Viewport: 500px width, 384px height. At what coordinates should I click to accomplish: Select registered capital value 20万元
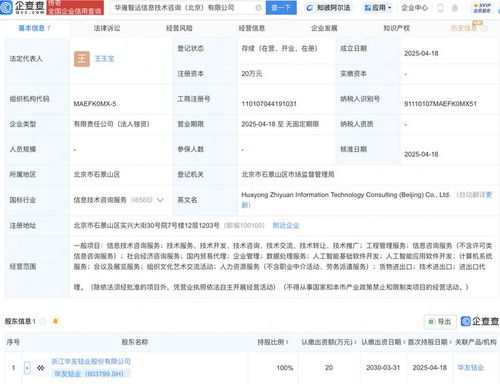point(252,74)
